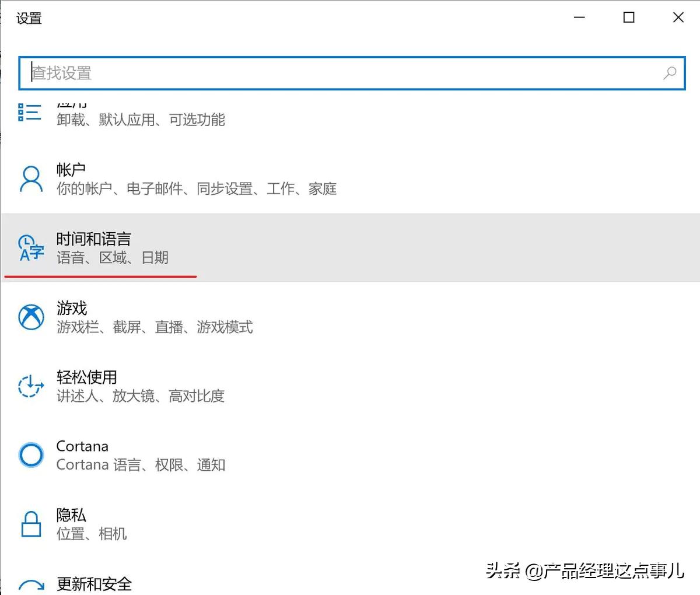Click inside the 查找设置 search field

click(233, 73)
